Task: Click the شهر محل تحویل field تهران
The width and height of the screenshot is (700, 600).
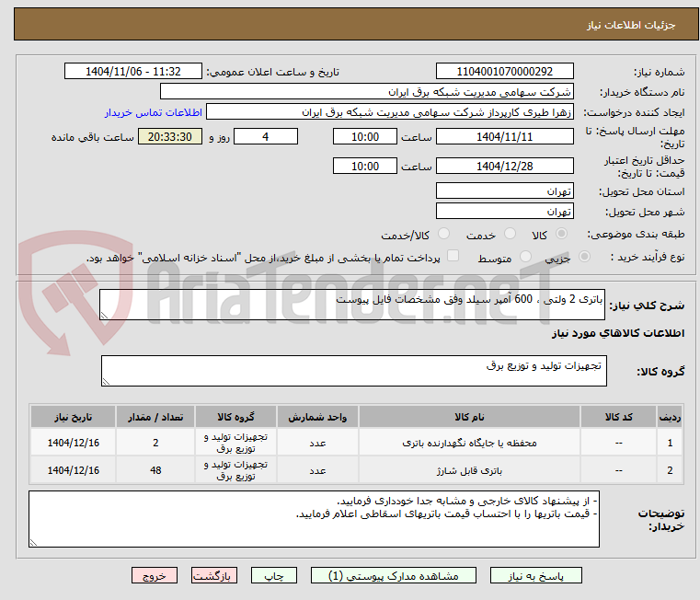Action: click(504, 211)
